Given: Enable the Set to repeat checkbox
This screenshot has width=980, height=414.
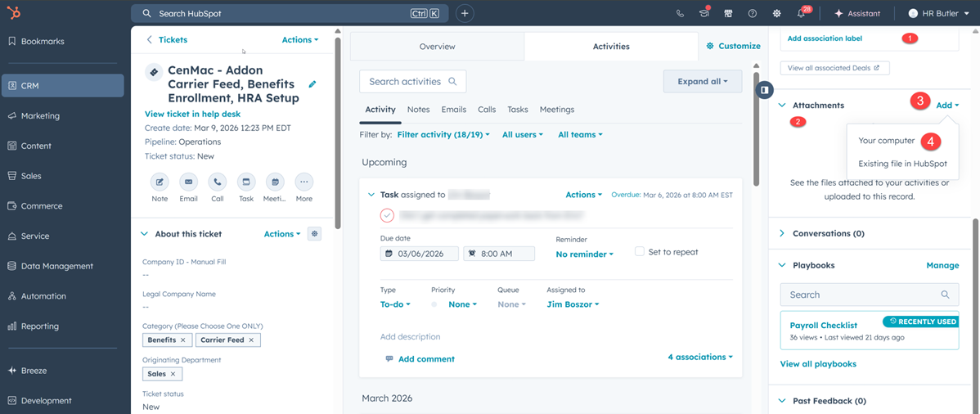Looking at the screenshot, I should click(x=640, y=252).
